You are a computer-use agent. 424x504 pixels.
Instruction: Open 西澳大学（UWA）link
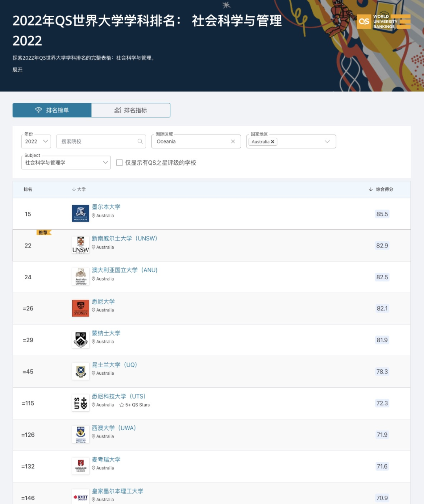click(114, 428)
